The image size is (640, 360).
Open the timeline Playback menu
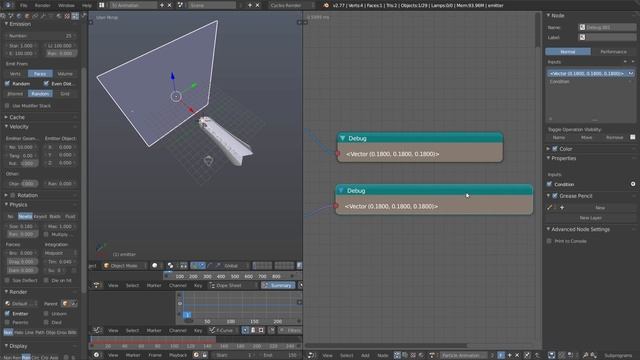(178, 355)
